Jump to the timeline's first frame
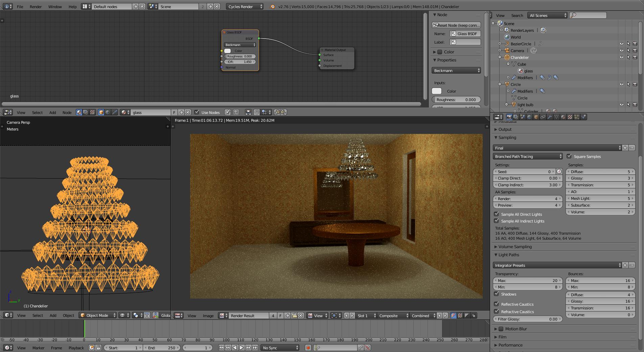 221,348
